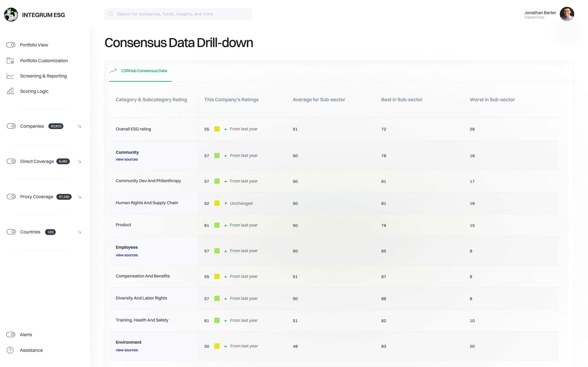Viewport: 588px width, 367px height.
Task: Click the Assistance question mark icon
Action: (10, 350)
